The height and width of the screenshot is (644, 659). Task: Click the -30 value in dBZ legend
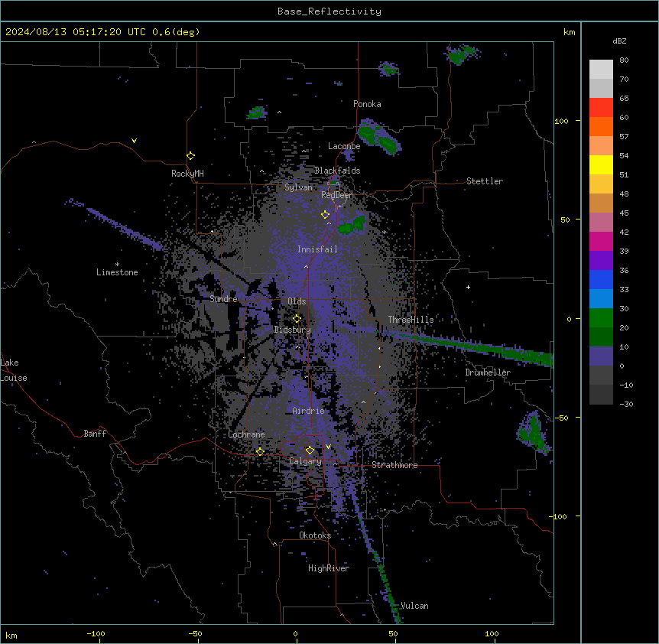(x=626, y=404)
